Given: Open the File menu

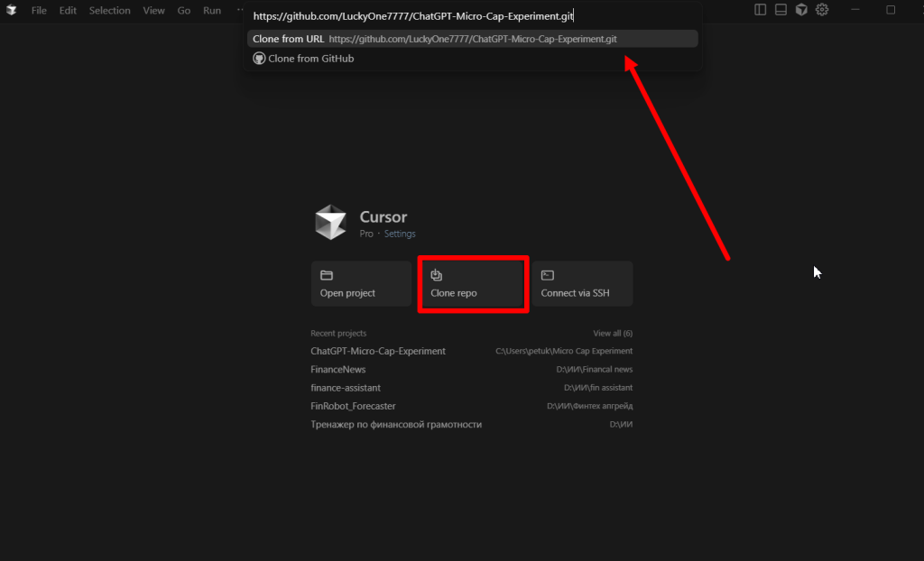Looking at the screenshot, I should point(39,11).
